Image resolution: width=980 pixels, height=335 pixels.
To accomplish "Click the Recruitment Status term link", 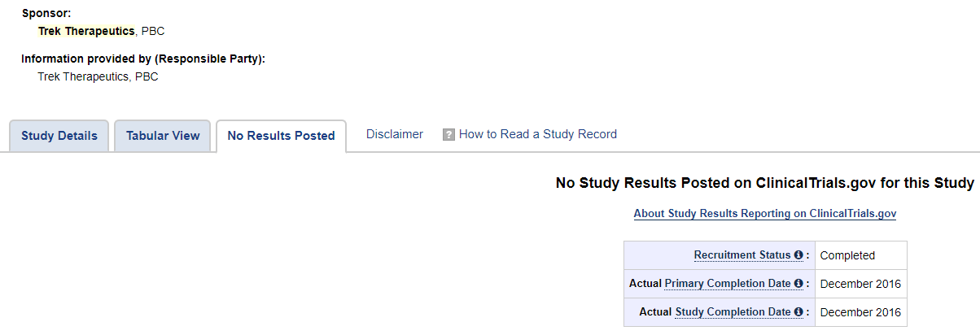I will (742, 255).
